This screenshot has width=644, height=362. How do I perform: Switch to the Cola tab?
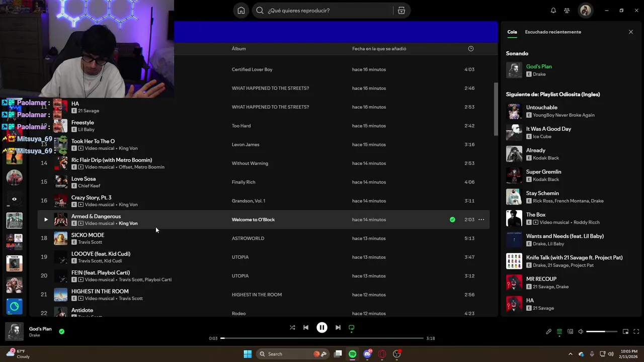pos(512,32)
